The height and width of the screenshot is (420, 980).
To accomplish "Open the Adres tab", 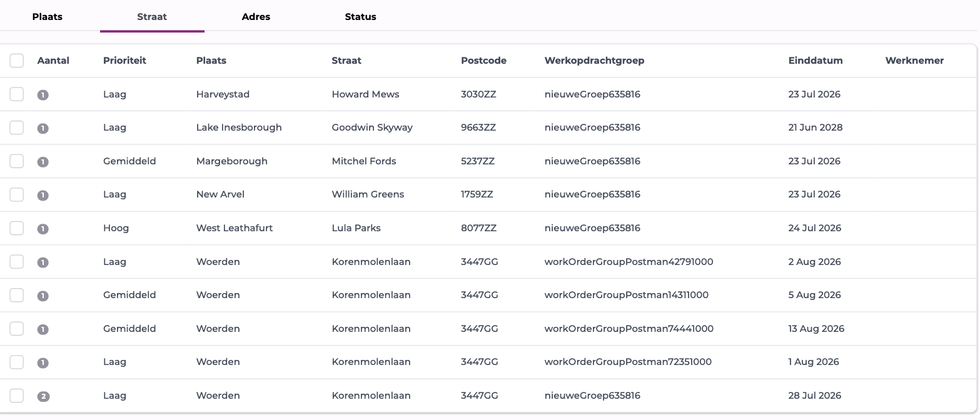I will (256, 16).
